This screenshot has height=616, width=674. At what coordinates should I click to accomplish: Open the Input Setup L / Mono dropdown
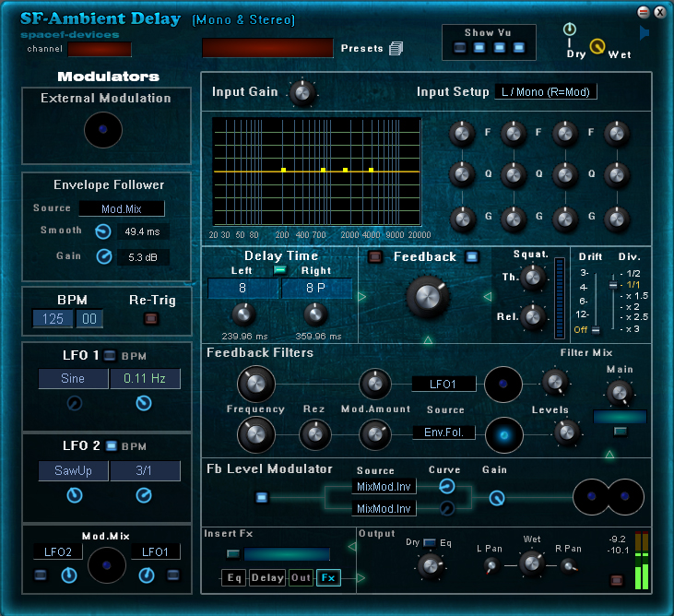(546, 92)
